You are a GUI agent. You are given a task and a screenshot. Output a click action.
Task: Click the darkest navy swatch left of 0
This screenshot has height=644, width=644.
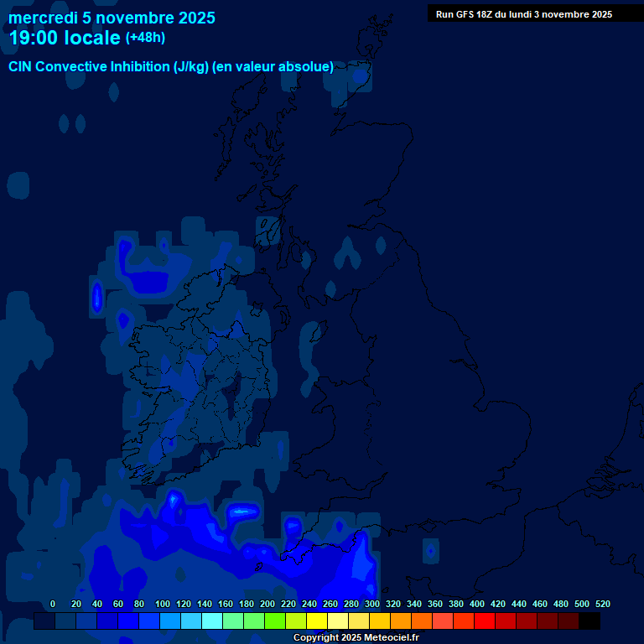pyautogui.click(x=44, y=621)
